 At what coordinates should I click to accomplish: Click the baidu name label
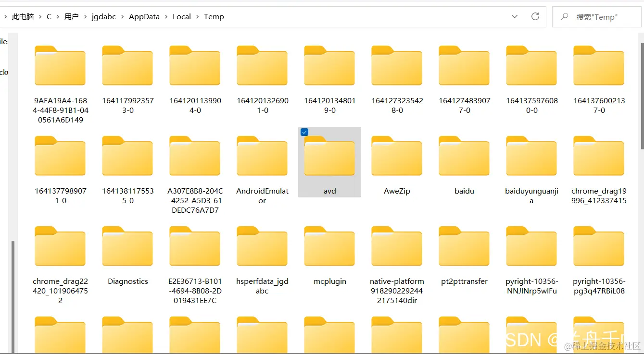pyautogui.click(x=464, y=191)
